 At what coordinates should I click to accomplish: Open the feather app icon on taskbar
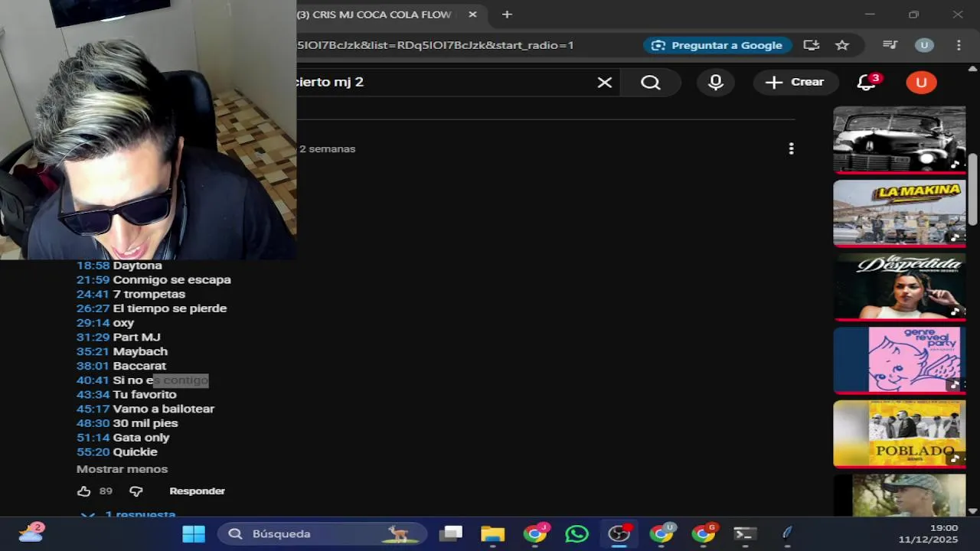tap(786, 533)
